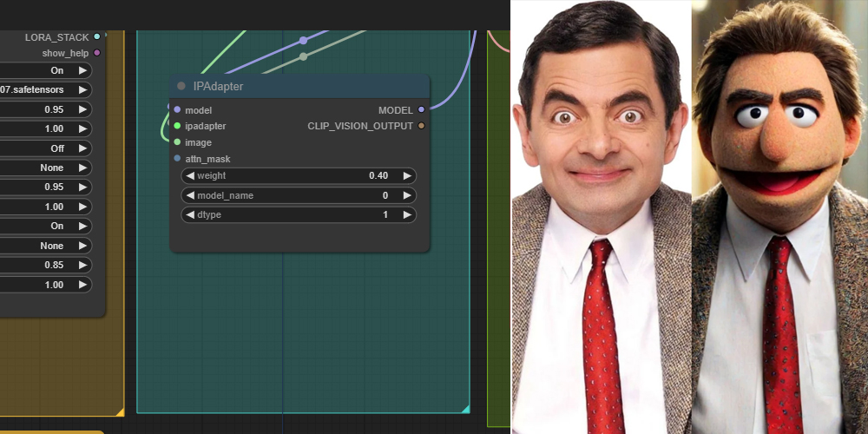Click the ipadapter input label
The height and width of the screenshot is (434, 868).
206,126
